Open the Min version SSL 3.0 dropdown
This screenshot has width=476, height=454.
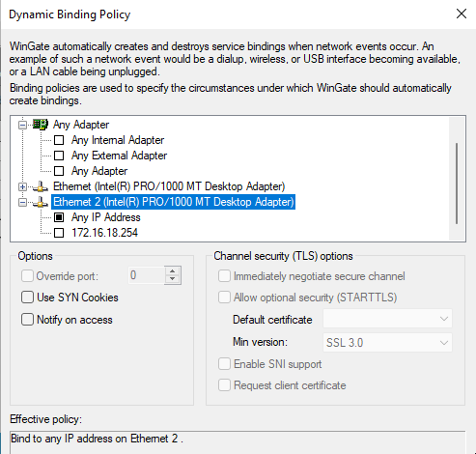[x=387, y=343]
